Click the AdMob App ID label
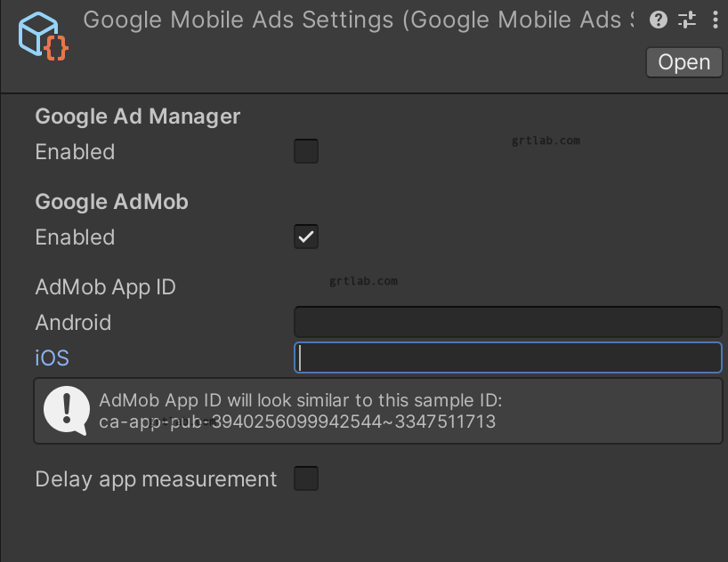Screen dimensions: 728x562 point(105,287)
